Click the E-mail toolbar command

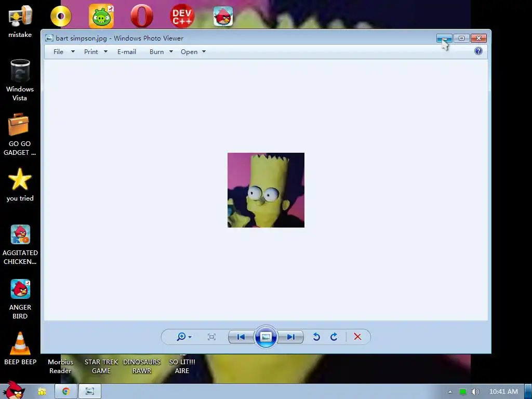[127, 51]
